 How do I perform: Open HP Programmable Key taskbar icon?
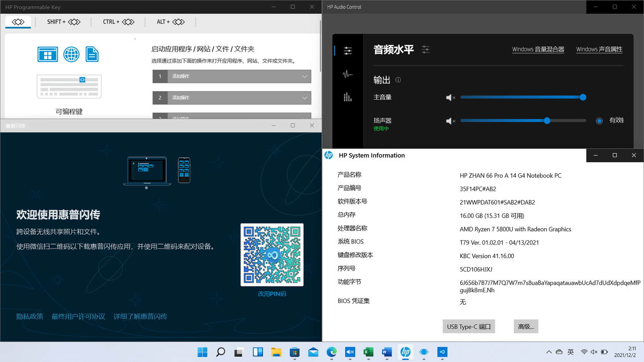pyautogui.click(x=424, y=352)
